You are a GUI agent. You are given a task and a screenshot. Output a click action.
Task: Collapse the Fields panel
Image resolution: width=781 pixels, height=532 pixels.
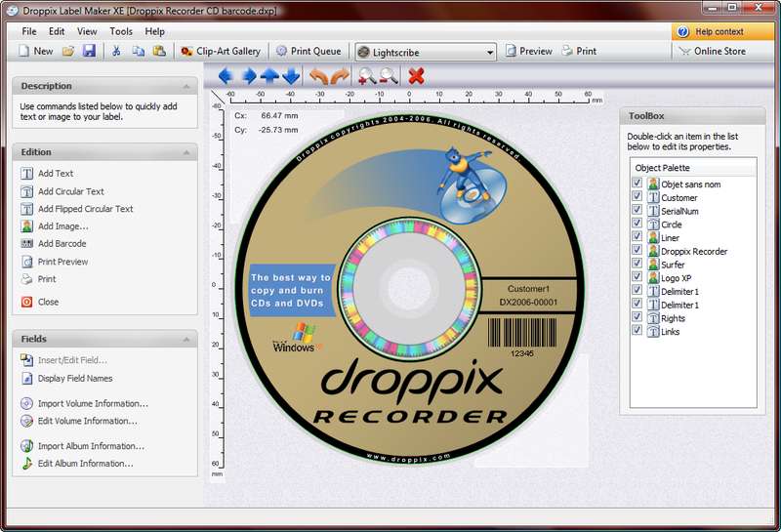[186, 340]
